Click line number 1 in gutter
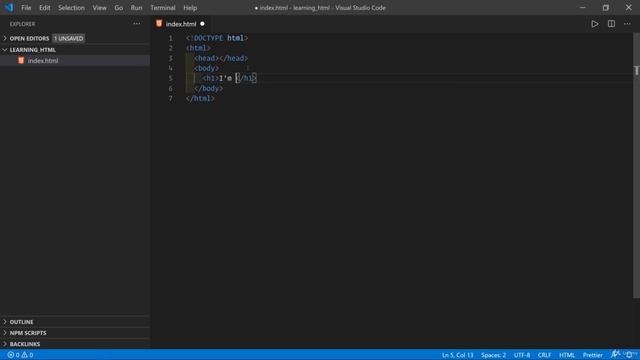640x360 pixels. 171,38
